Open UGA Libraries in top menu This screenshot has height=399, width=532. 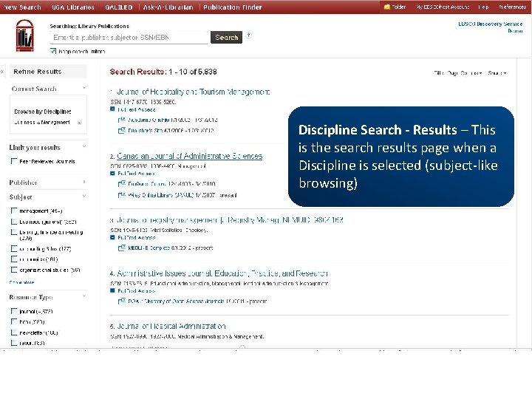[x=73, y=7]
